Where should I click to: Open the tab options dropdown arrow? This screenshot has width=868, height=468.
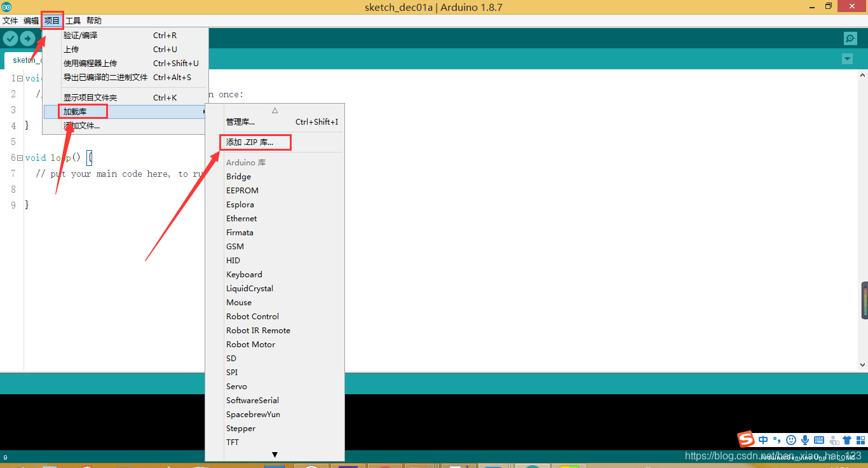847,59
